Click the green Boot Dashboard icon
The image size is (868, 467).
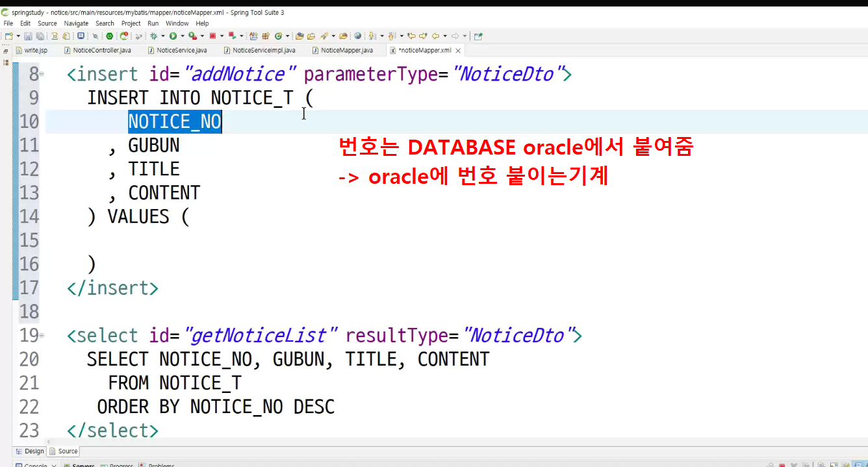coord(109,36)
